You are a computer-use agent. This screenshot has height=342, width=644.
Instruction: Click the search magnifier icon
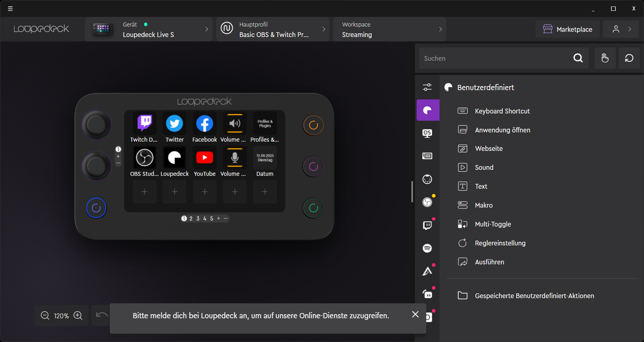coord(578,58)
